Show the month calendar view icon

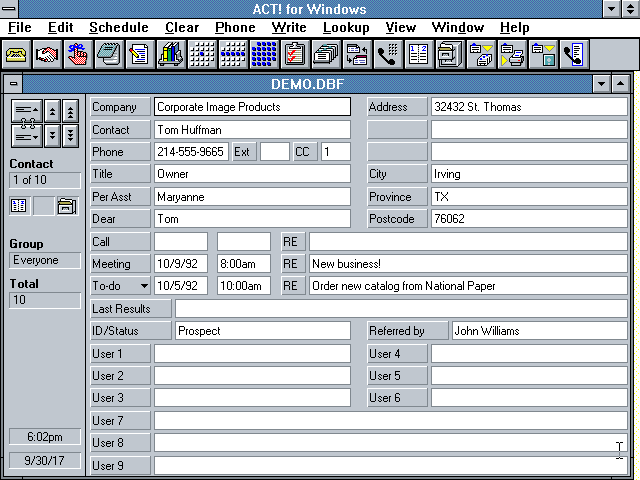[264, 54]
